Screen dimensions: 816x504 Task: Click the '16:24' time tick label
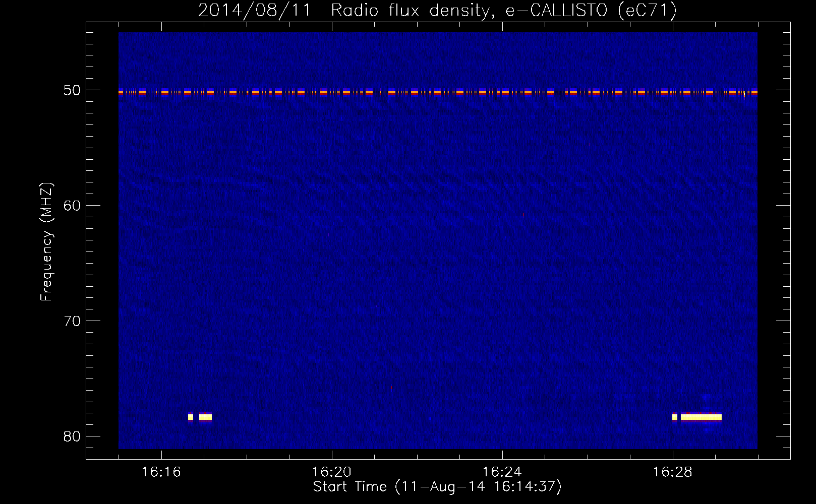(x=502, y=472)
